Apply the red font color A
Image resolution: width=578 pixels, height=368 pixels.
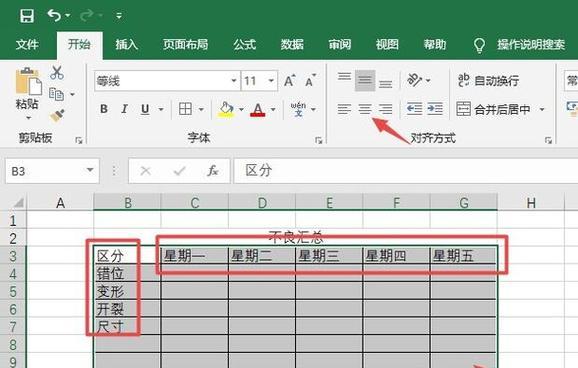(258, 110)
